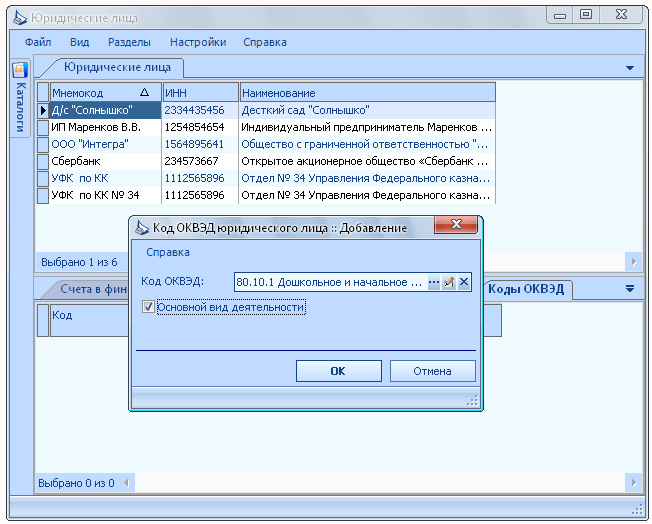Click the edit pencil icon in Код ОКВЭД field
Image resolution: width=652 pixels, height=524 pixels.
tap(448, 282)
